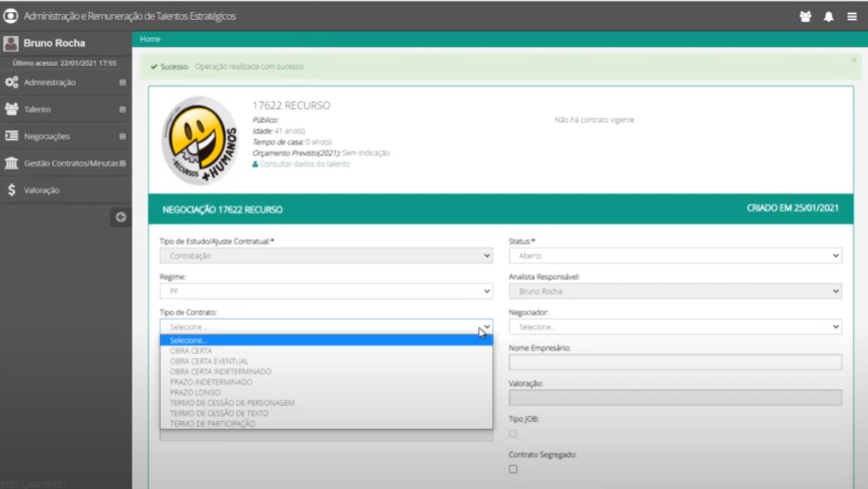Image resolution: width=868 pixels, height=489 pixels.
Task: Click the Gestão Contratos bank icon
Action: pos(12,163)
